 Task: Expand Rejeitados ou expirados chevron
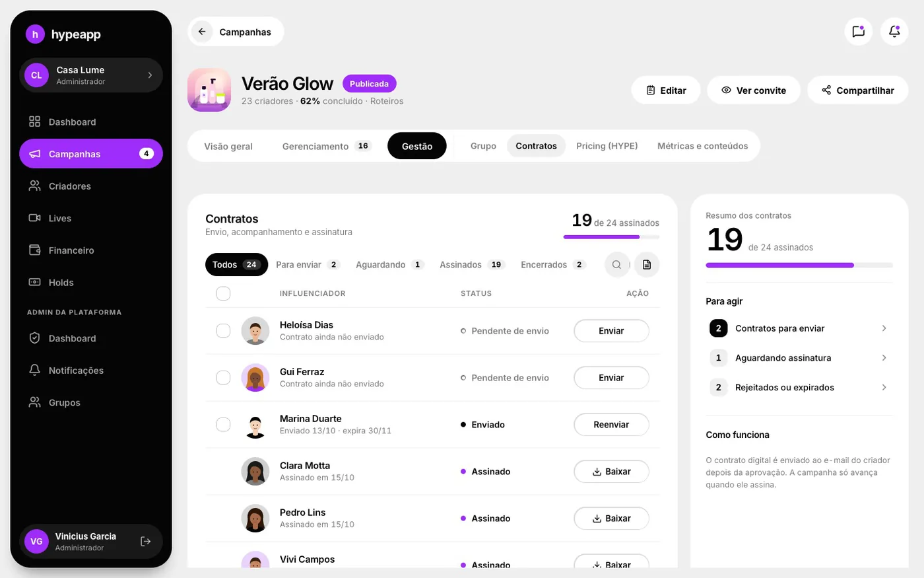click(x=884, y=388)
